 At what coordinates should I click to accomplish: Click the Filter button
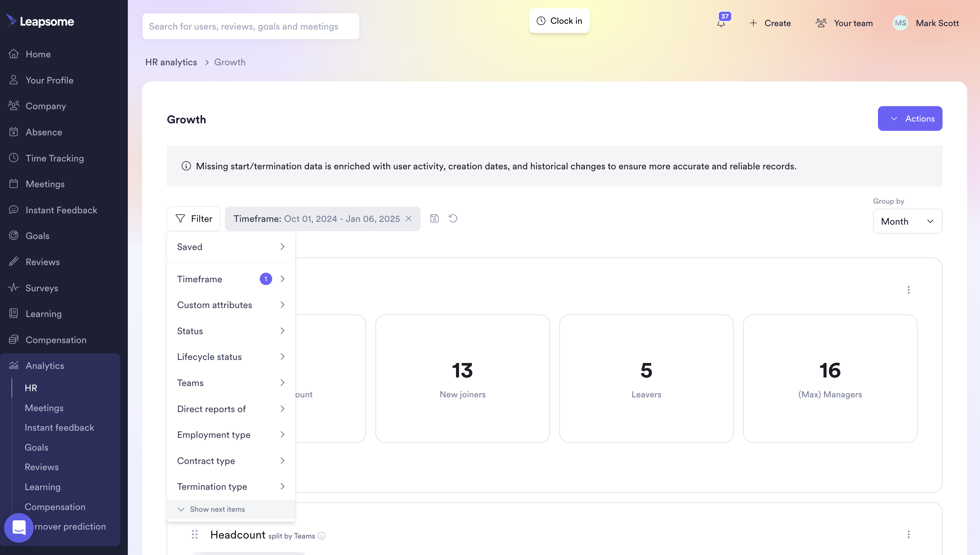(x=193, y=218)
